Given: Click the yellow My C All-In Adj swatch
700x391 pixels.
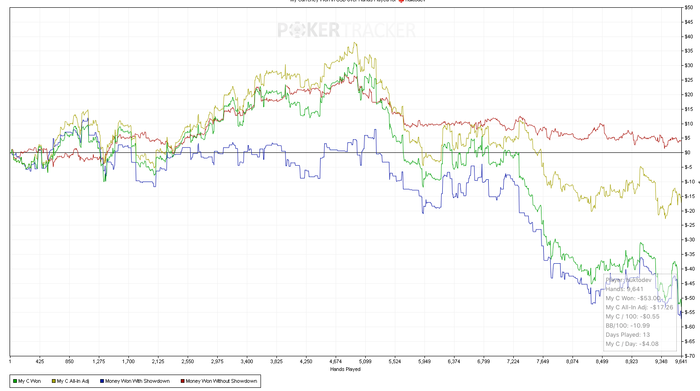Looking at the screenshot, I should tap(54, 381).
